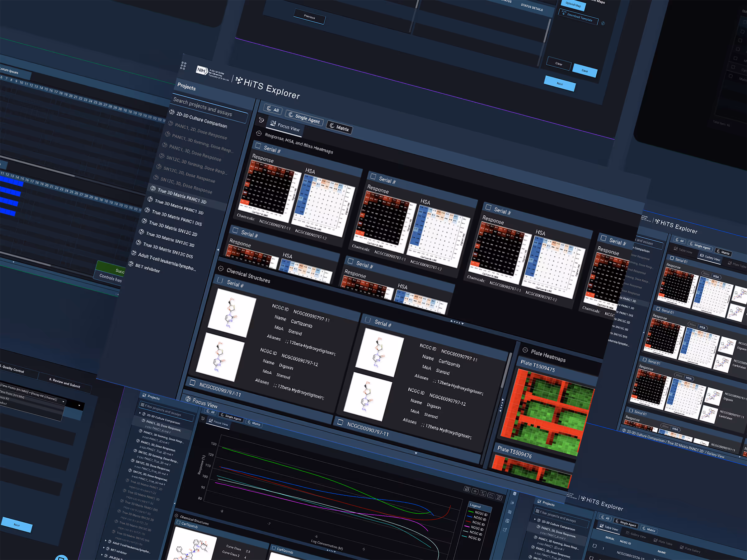Select Single Agent filter in central HiTS window

(304, 118)
